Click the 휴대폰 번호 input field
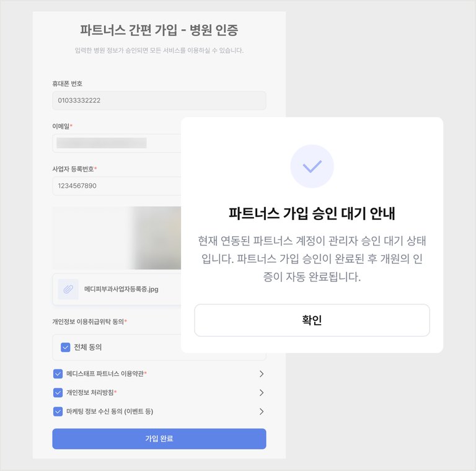 pos(159,100)
